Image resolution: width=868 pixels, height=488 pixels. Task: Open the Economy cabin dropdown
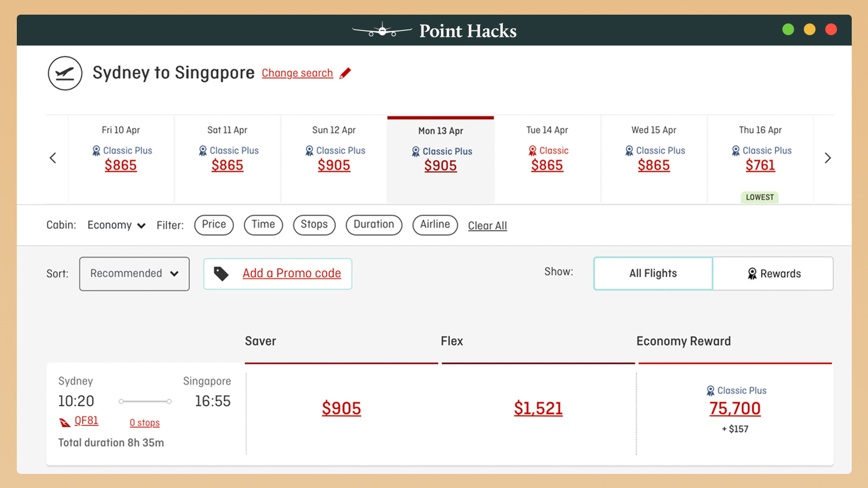click(116, 225)
